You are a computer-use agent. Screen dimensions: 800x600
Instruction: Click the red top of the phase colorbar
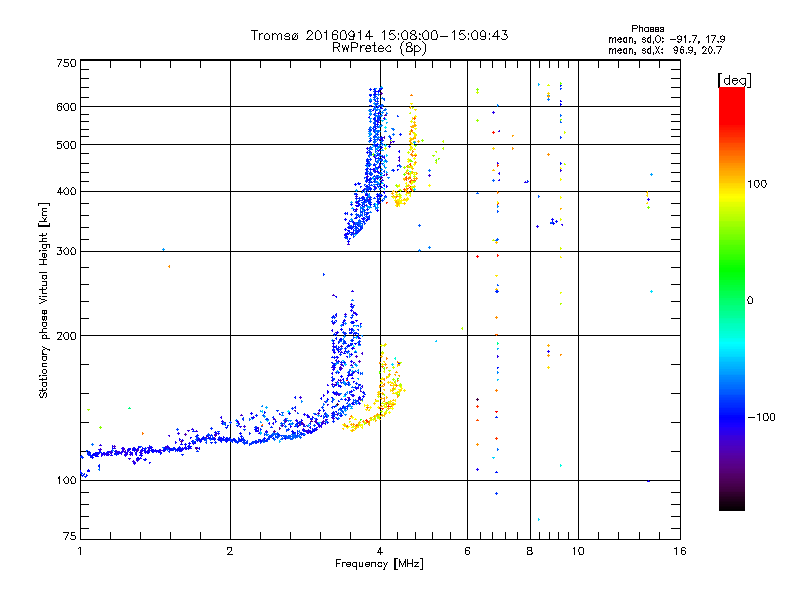pos(731,94)
